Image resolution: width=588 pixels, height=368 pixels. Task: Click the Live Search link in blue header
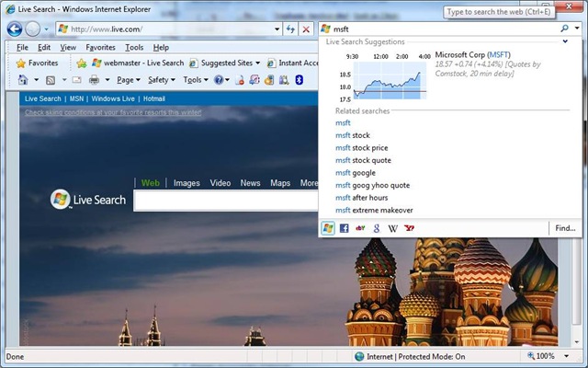[43, 98]
